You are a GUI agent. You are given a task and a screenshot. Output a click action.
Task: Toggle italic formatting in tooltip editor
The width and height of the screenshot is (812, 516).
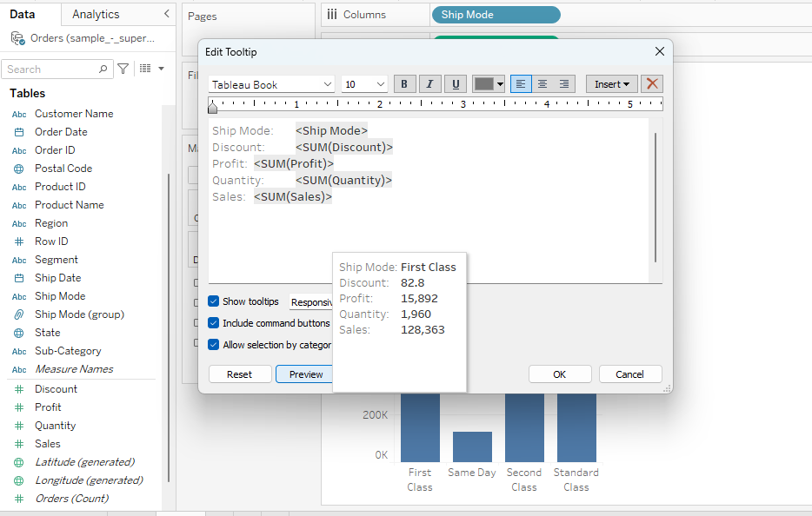point(429,84)
